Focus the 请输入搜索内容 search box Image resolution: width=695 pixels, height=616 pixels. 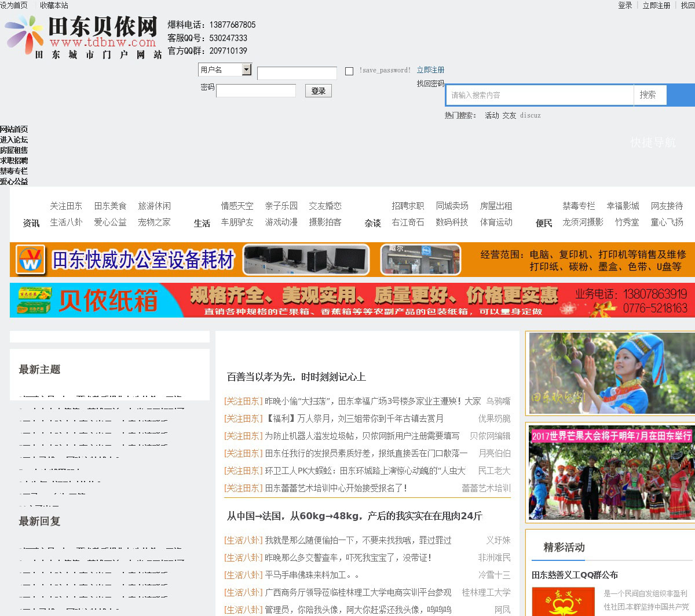click(540, 95)
